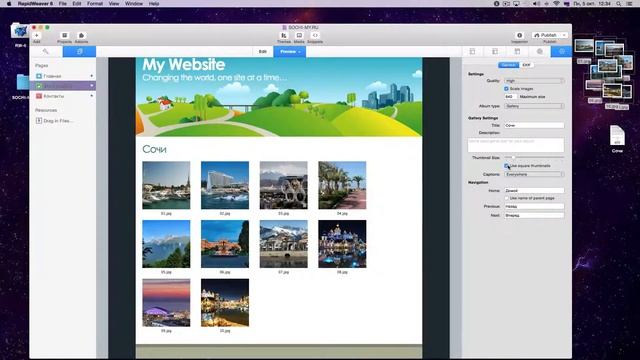This screenshot has width=640, height=360.
Task: Click the Previous navigation input field
Action: (534, 207)
